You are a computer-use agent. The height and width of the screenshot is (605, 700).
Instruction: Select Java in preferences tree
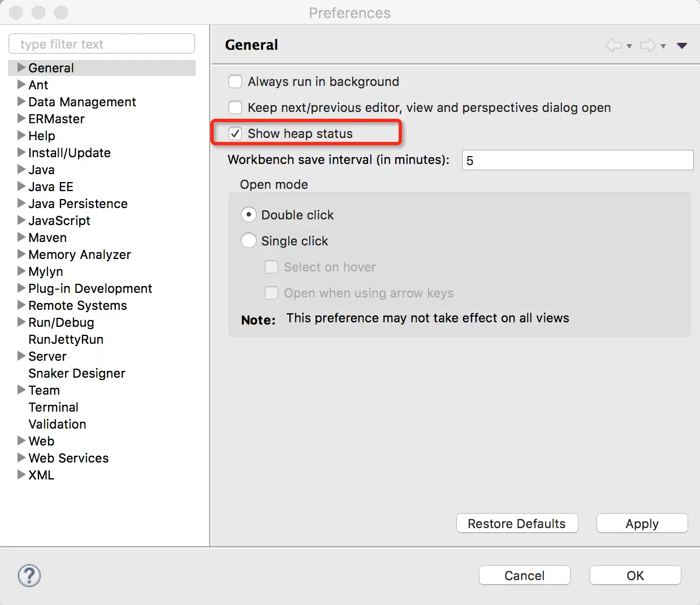[41, 170]
